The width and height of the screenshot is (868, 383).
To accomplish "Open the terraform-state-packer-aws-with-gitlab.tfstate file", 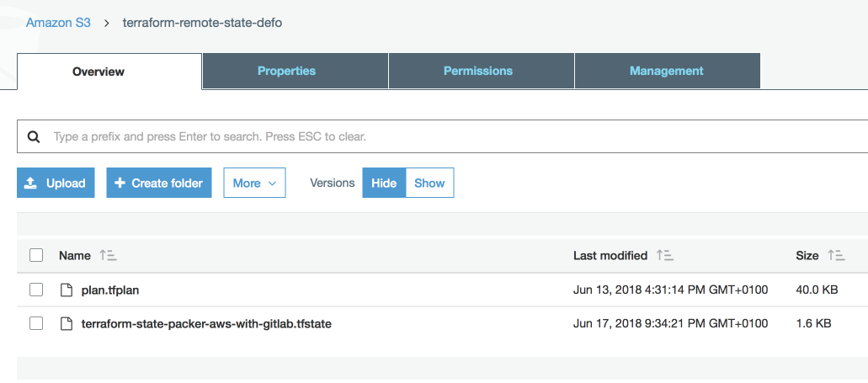I will coord(206,323).
